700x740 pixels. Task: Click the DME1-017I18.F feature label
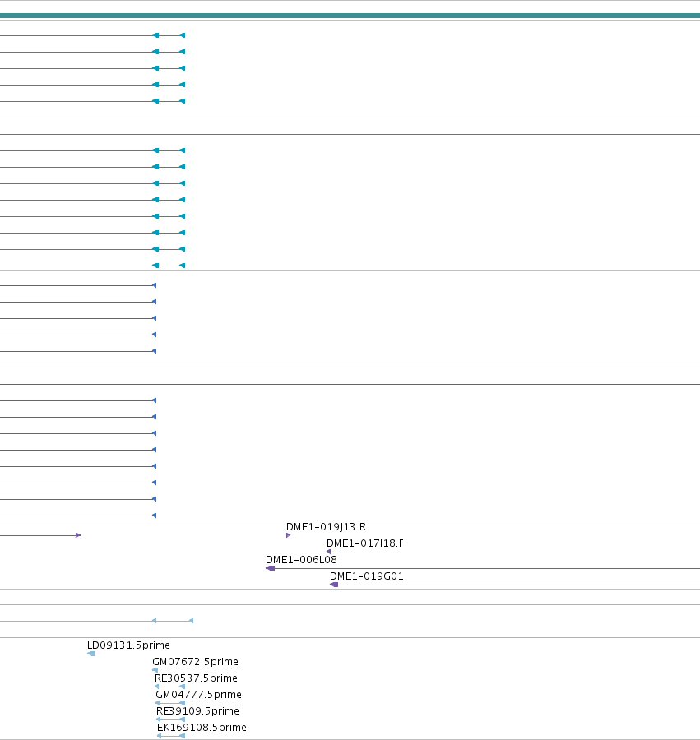(364, 543)
